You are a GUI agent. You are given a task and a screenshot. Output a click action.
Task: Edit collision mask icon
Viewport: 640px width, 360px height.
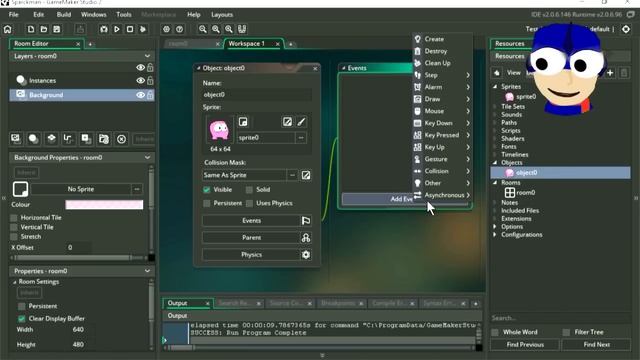306,175
